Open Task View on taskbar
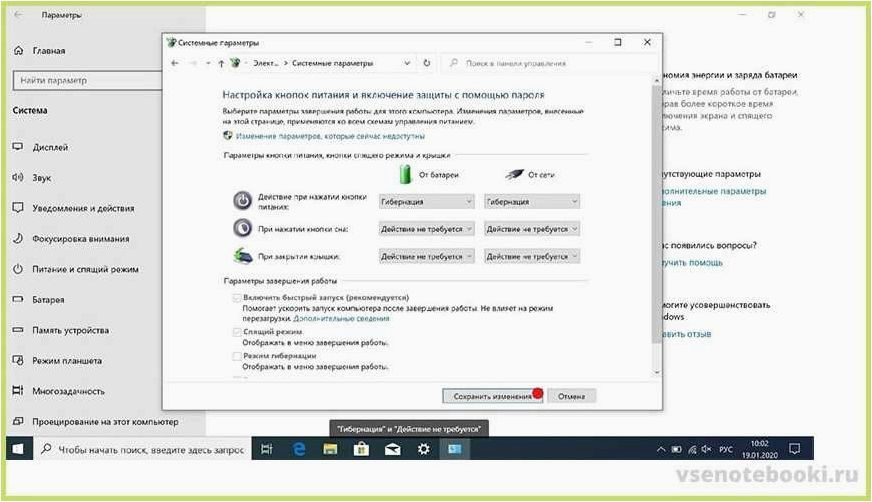The image size is (872, 502). (x=267, y=449)
